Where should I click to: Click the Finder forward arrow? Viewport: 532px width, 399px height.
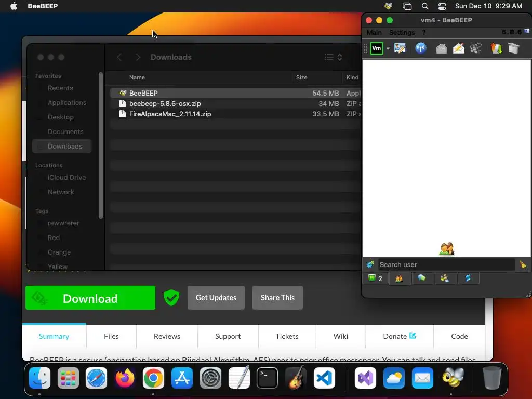pyautogui.click(x=137, y=57)
